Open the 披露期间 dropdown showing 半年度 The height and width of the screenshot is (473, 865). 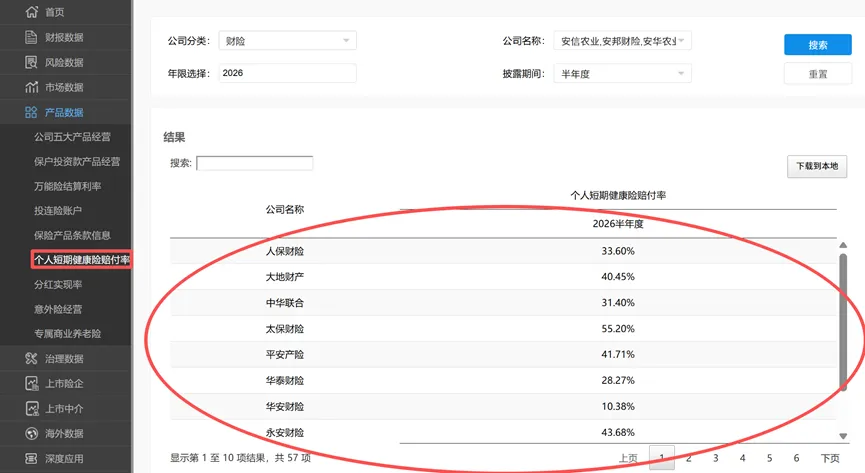point(622,74)
